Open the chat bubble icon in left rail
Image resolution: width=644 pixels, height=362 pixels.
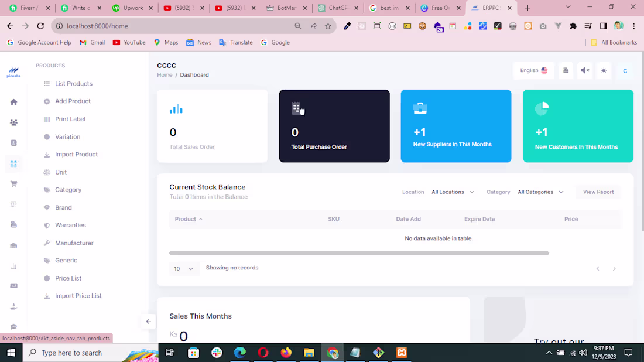pos(13,327)
